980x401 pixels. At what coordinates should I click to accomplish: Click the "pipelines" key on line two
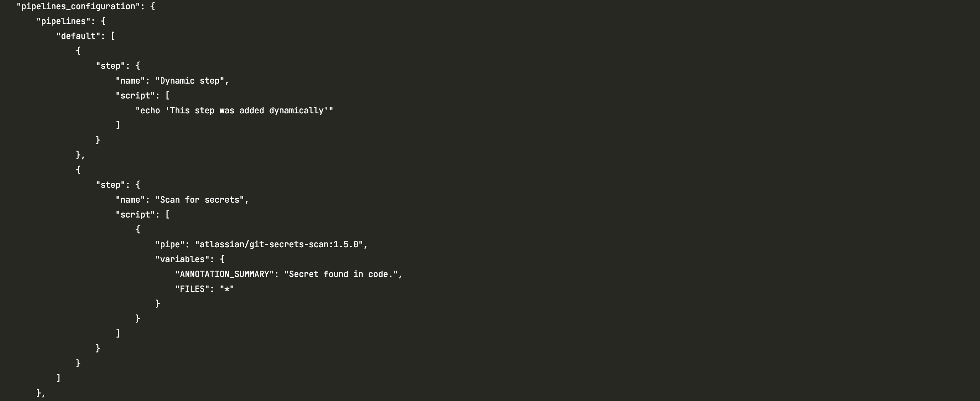(x=63, y=21)
